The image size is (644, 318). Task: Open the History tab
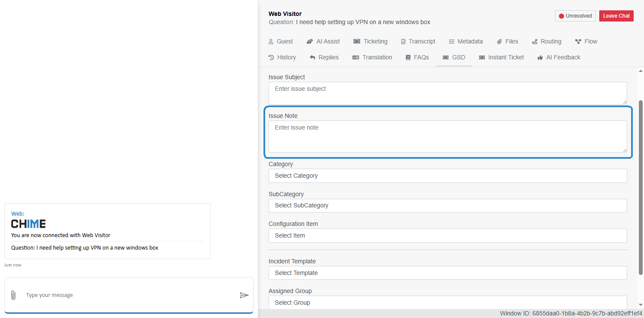tap(282, 58)
